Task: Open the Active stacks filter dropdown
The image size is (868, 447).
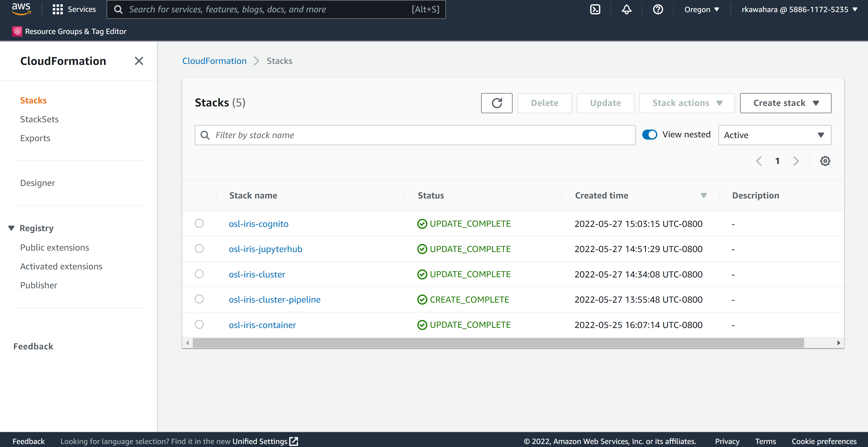Action: [x=774, y=135]
